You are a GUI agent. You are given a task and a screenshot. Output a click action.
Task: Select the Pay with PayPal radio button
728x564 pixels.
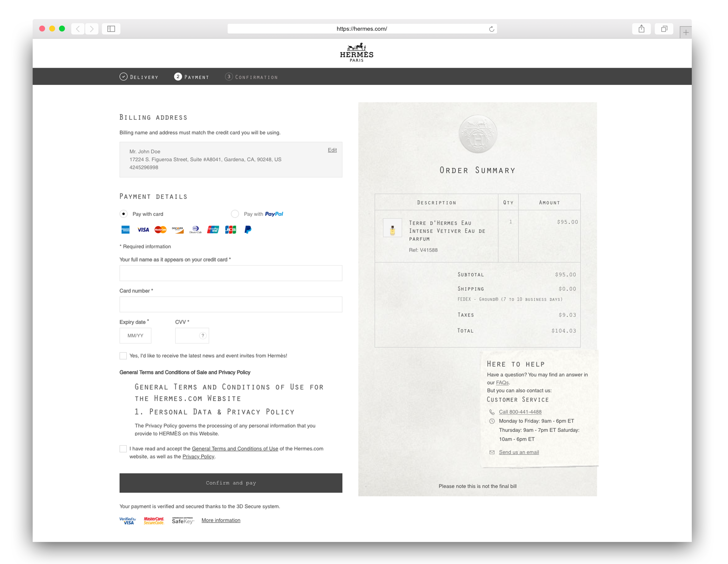(235, 214)
